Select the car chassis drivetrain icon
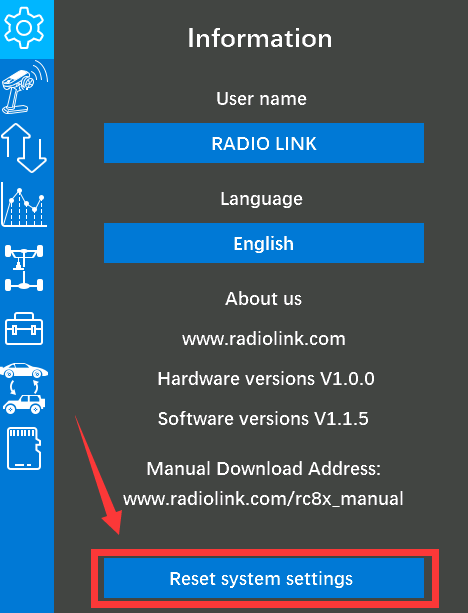Screen dimensions: 468x613 point(24,268)
